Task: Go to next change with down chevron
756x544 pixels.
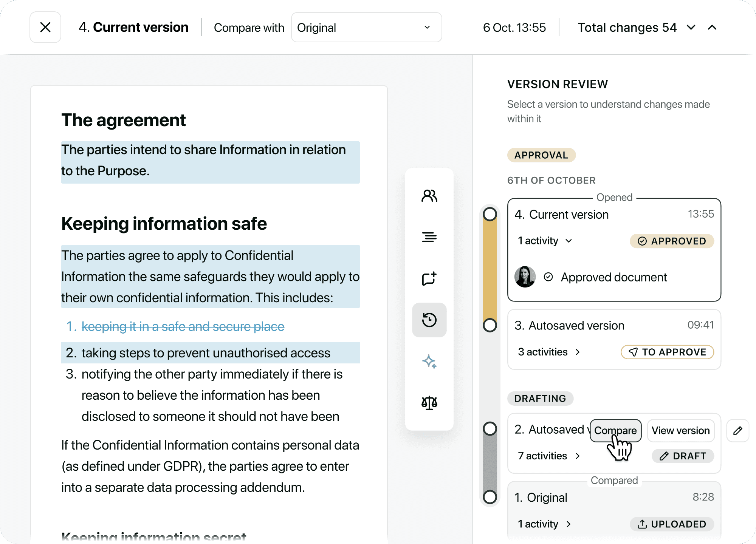Action: (x=691, y=27)
